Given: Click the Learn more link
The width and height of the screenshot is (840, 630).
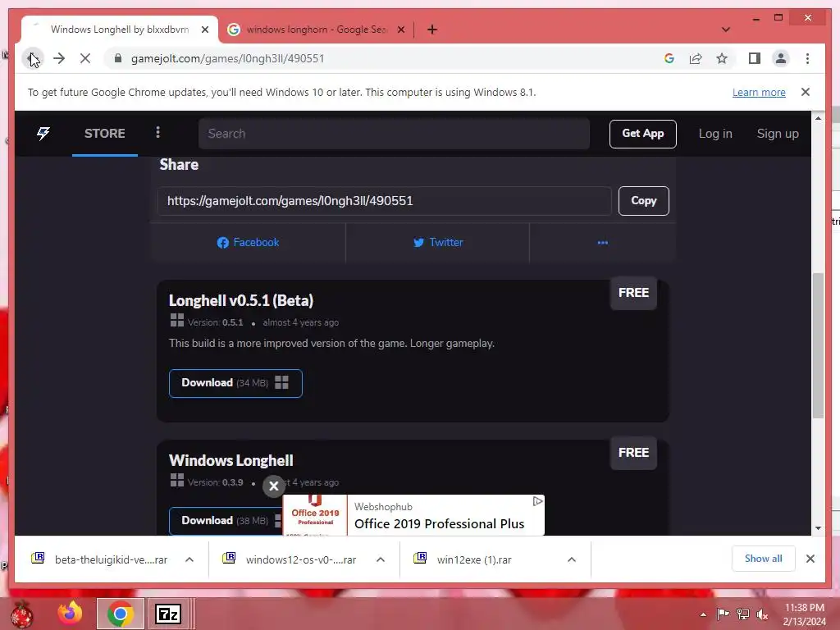Looking at the screenshot, I should [x=759, y=92].
